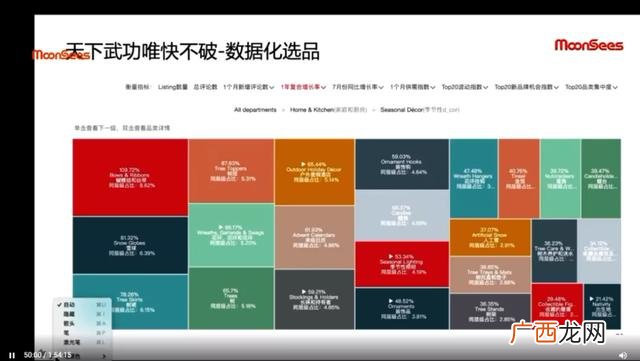
Task: Choose 箭头 in the pointer menu
Action: (82, 323)
